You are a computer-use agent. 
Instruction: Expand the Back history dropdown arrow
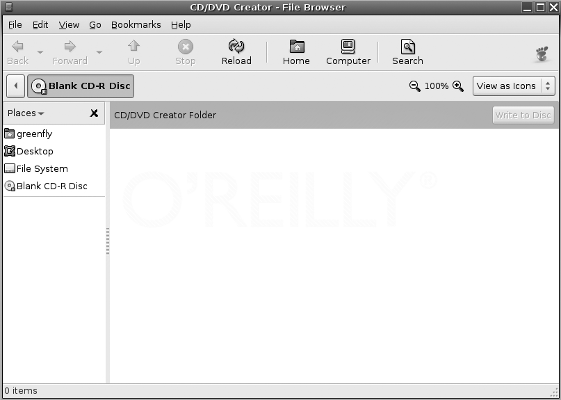coord(40,52)
